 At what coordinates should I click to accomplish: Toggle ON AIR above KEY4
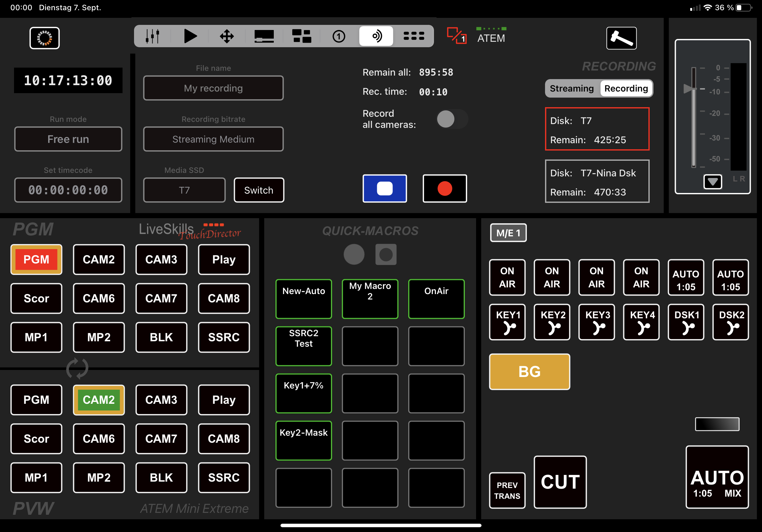coord(641,277)
